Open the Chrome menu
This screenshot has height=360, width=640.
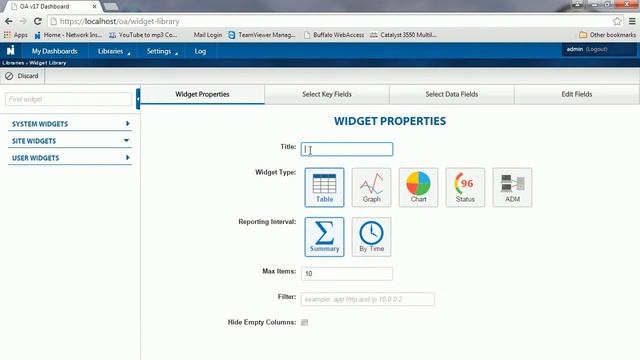(x=632, y=21)
